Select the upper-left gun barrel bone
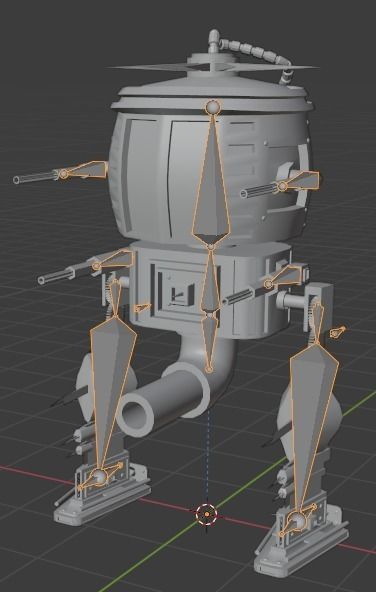This screenshot has height=592, width=376. [x=86, y=170]
